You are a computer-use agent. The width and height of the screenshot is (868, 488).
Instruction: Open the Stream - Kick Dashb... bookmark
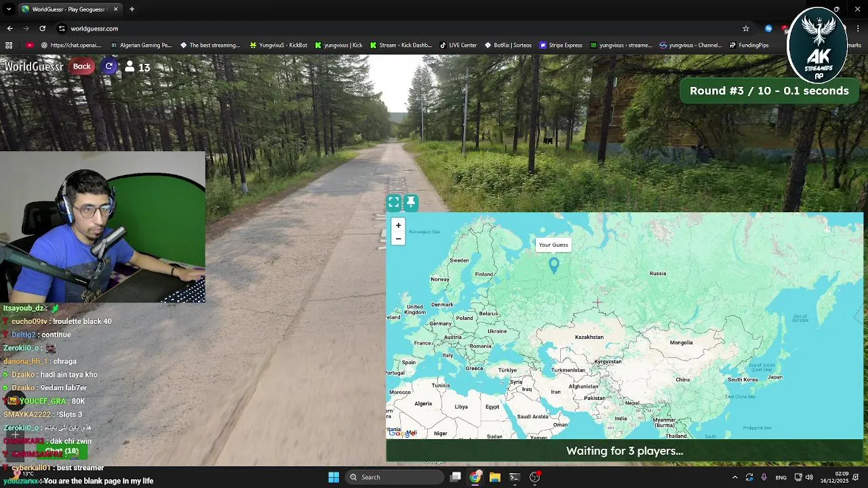click(401, 45)
